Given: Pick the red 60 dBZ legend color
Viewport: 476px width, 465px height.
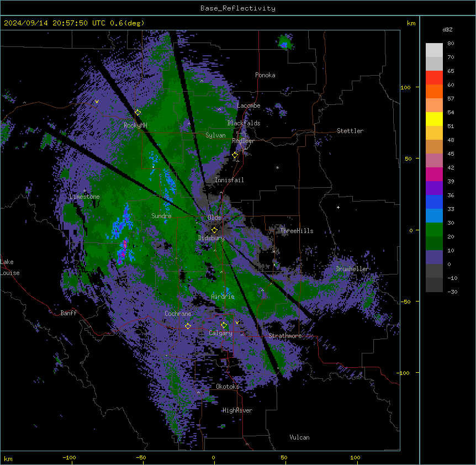Looking at the screenshot, I should (434, 77).
